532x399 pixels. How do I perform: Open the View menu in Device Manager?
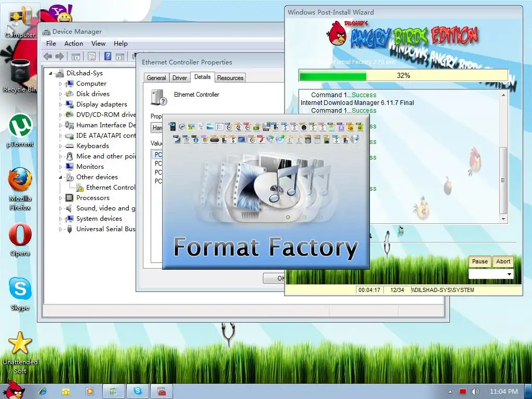point(98,44)
